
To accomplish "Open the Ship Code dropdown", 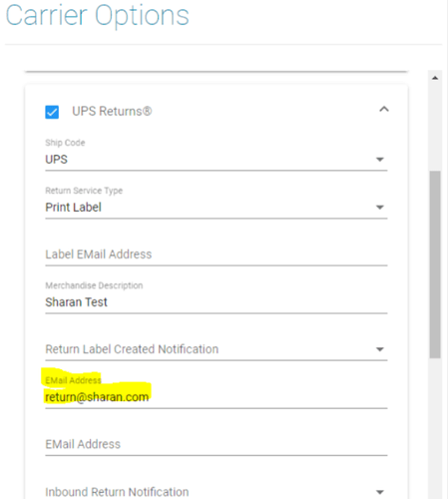I will [x=217, y=160].
